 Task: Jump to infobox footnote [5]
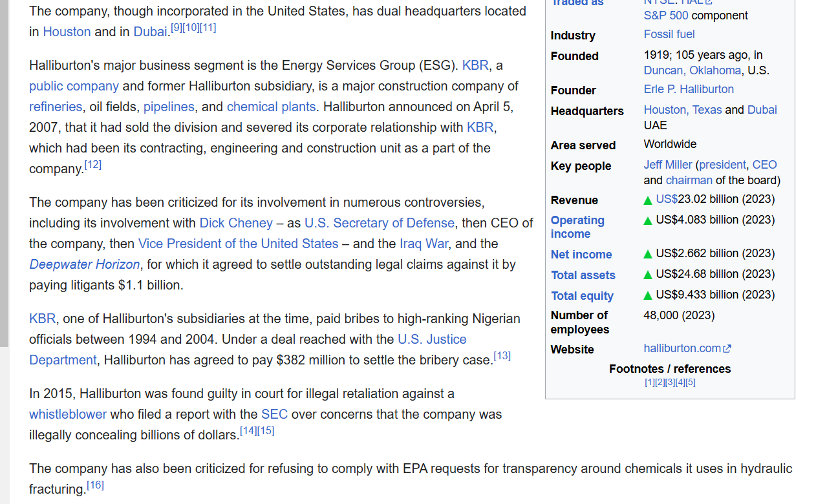[x=691, y=383]
